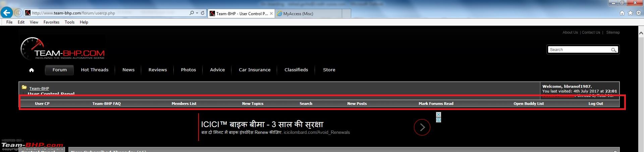
Task: Click the site home icon in navigation
Action: tap(32, 70)
